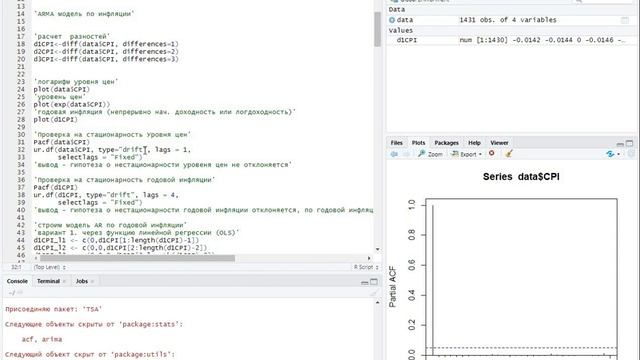Select the Jobs tab
The width and height of the screenshot is (640, 360).
pos(82,281)
